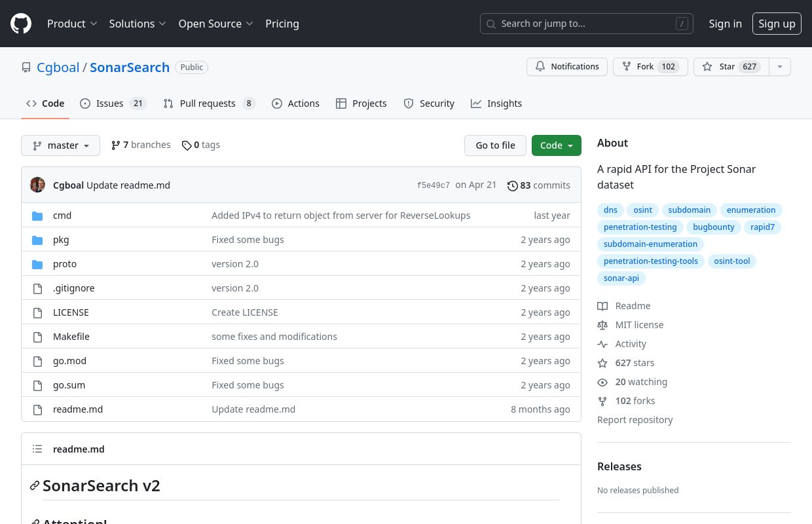Click the Releases heading link
Image resolution: width=812 pixels, height=524 pixels.
click(x=619, y=466)
